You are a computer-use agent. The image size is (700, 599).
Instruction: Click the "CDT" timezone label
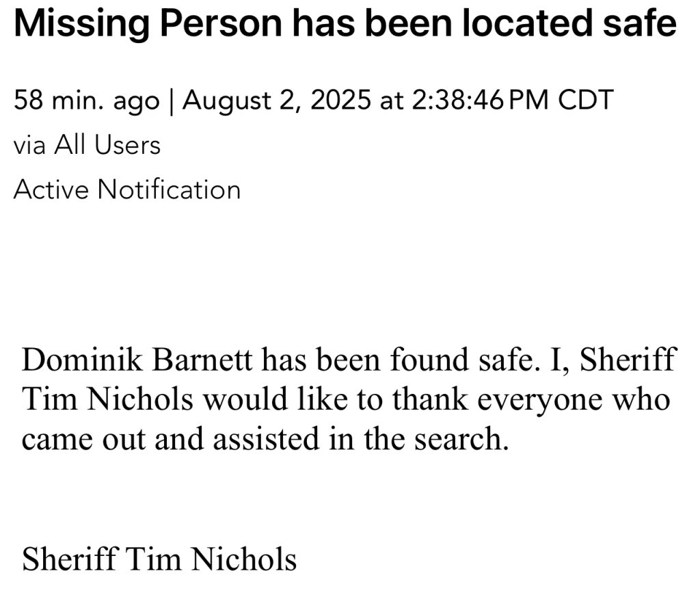click(585, 101)
